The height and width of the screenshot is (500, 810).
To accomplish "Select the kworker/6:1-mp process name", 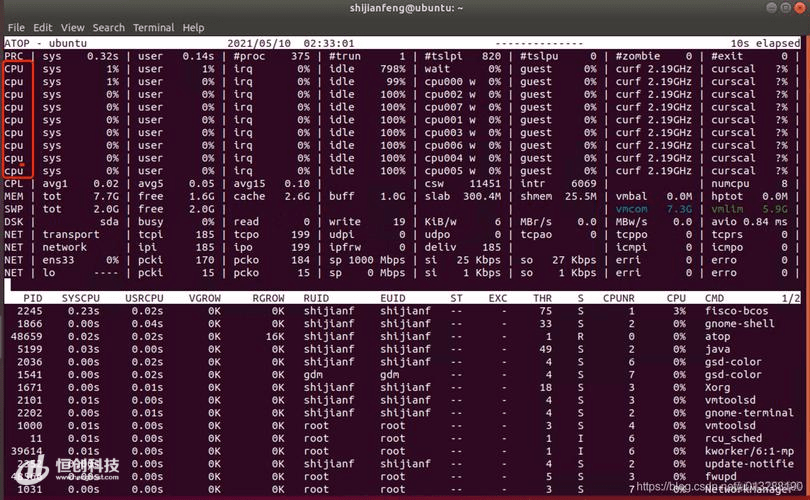I will click(749, 451).
